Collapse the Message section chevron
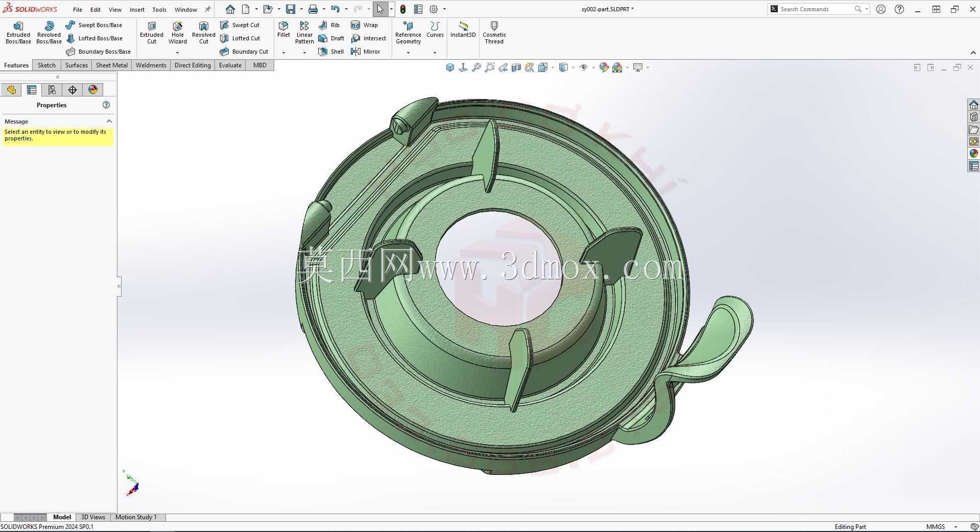 109,121
